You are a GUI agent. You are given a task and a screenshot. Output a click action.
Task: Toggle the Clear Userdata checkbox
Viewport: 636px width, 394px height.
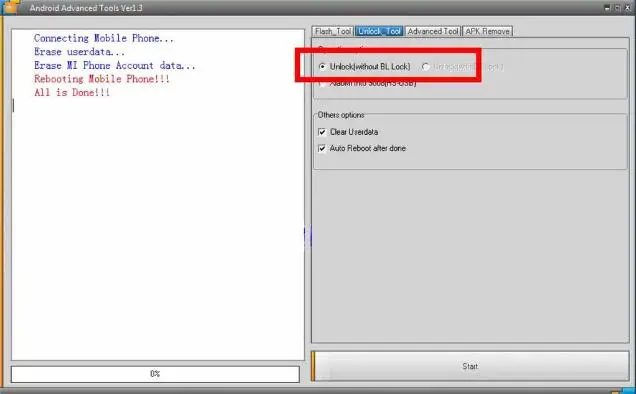click(x=322, y=132)
